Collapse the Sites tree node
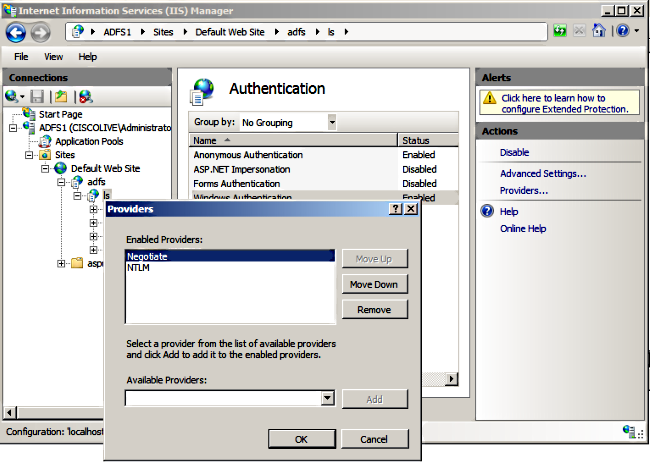This screenshot has width=650, height=464. [x=29, y=155]
